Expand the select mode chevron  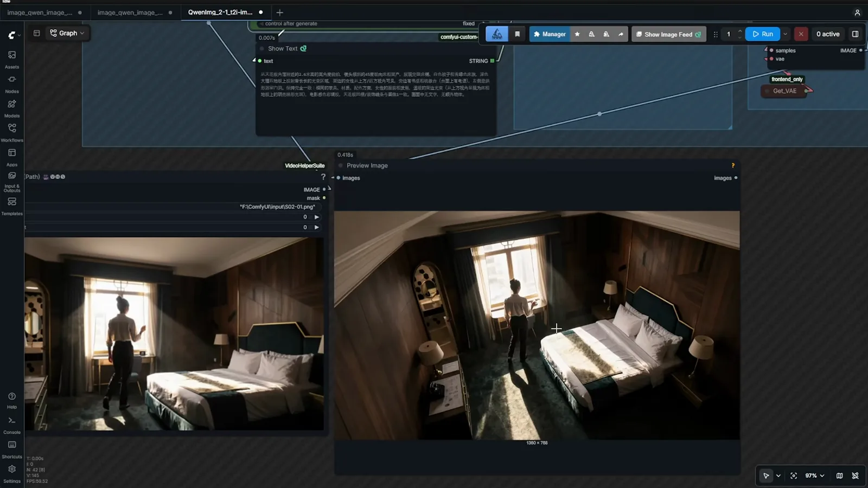point(778,476)
